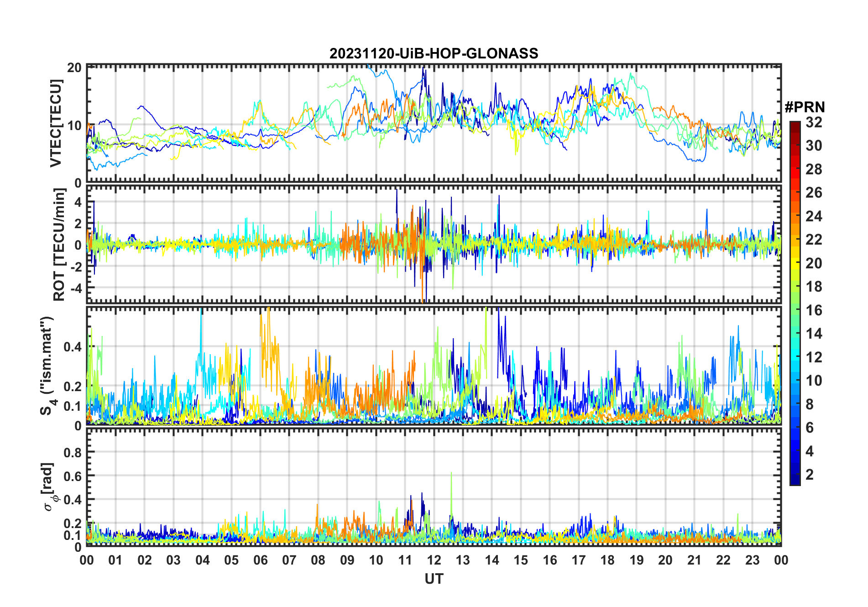Select the #PRN colorbar title
The image size is (868, 607).
click(805, 107)
